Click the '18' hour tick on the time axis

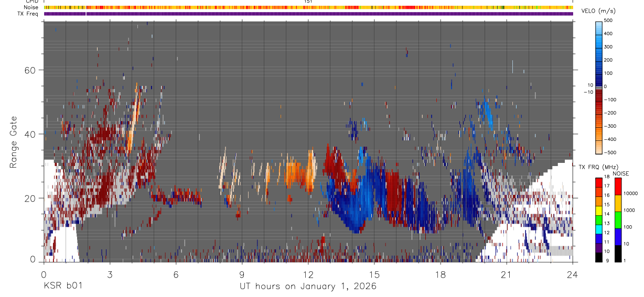point(441,274)
